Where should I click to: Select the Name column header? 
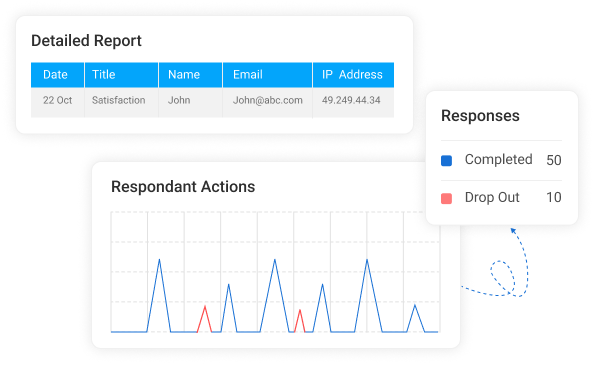pyautogui.click(x=190, y=75)
